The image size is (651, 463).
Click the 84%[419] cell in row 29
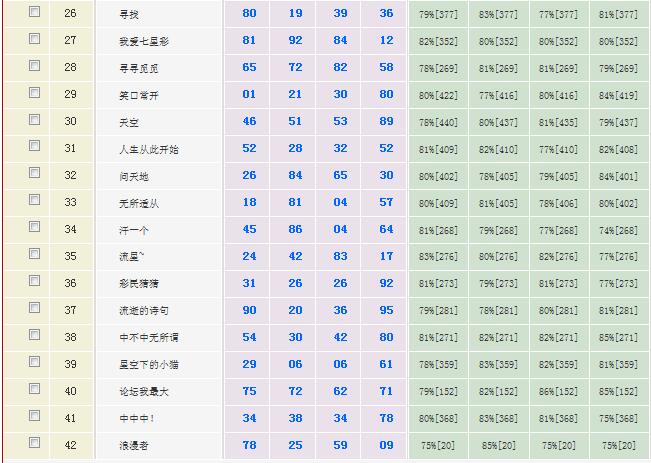pyautogui.click(x=618, y=95)
